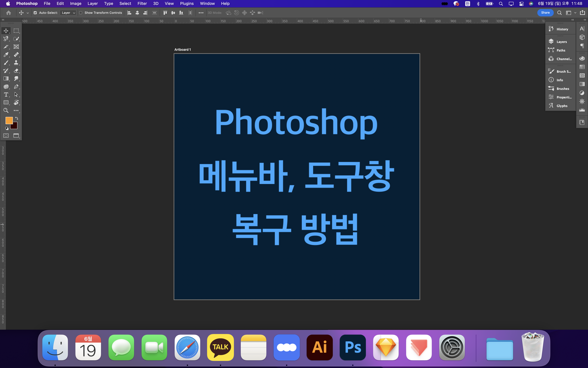588x368 pixels.
Task: Open the Plugins menu
Action: coord(187,4)
